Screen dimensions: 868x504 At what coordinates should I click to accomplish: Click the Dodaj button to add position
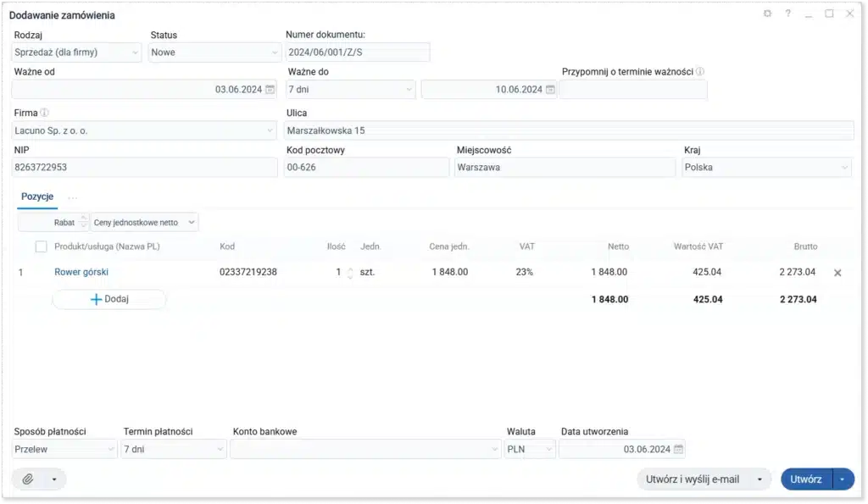pos(109,300)
